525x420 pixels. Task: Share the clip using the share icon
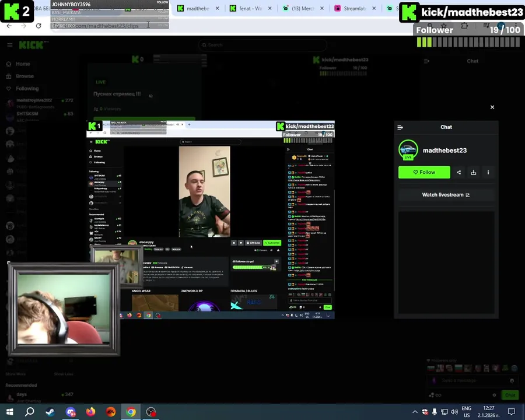(459, 172)
